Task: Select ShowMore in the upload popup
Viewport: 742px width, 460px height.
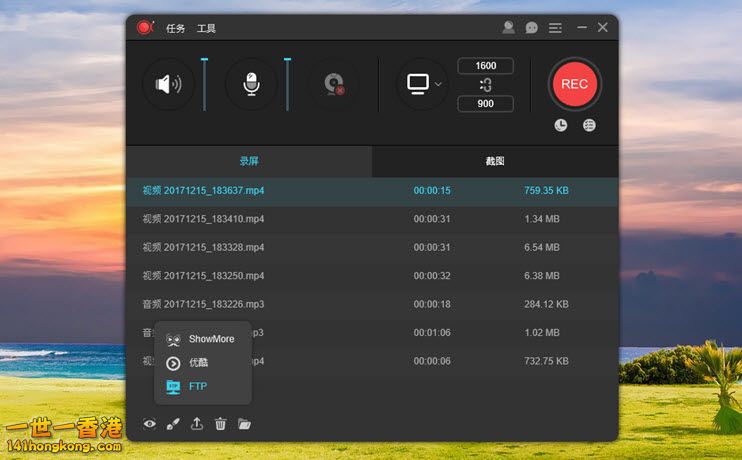Action: [210, 339]
